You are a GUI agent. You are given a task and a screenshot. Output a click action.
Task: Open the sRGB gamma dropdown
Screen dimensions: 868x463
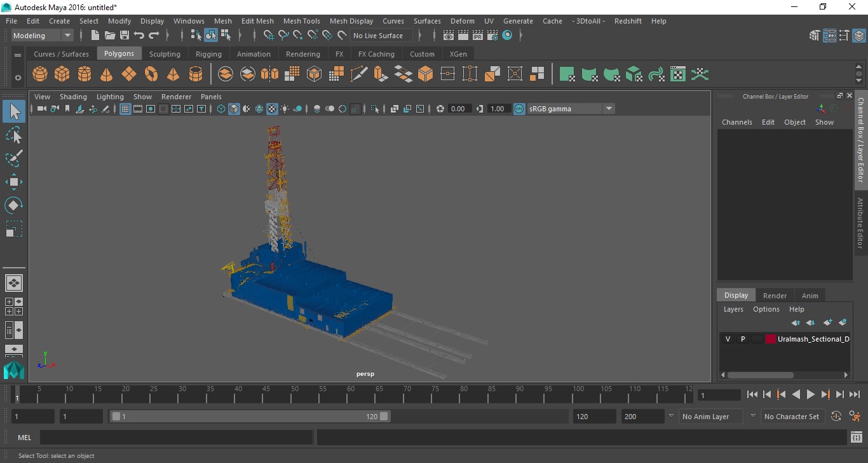pos(571,109)
